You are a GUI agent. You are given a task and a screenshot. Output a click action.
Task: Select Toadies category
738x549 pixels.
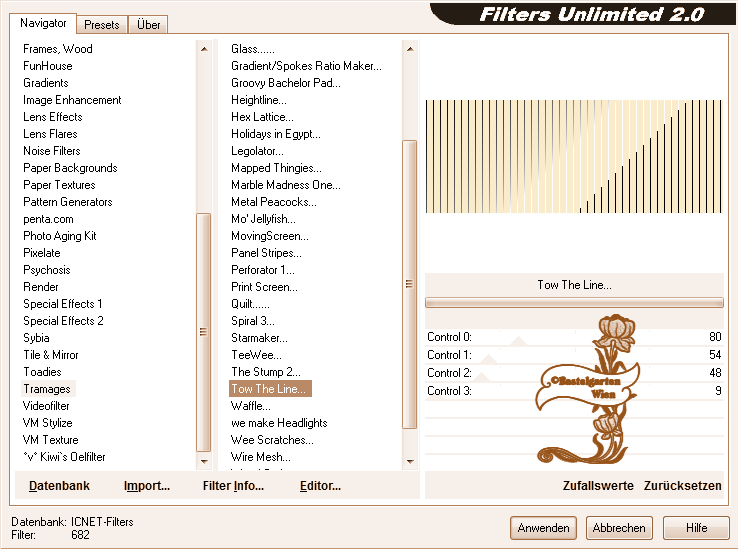pyautogui.click(x=42, y=371)
